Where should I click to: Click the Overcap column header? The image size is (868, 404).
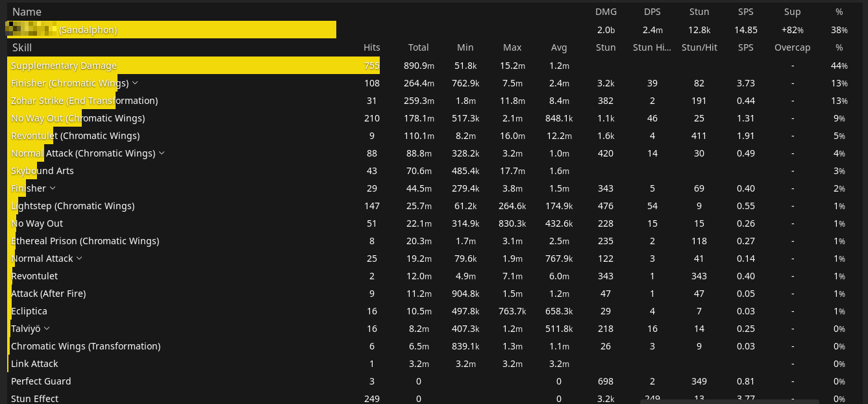pyautogui.click(x=792, y=47)
